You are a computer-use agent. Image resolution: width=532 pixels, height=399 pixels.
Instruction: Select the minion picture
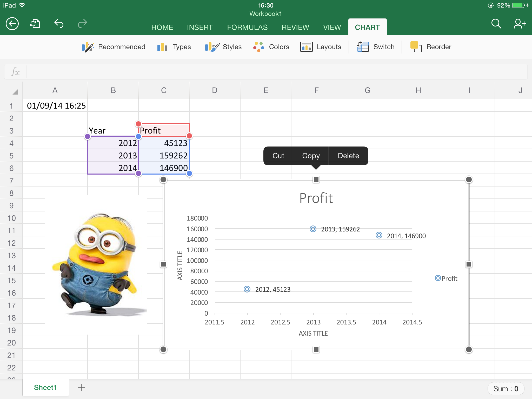click(96, 264)
